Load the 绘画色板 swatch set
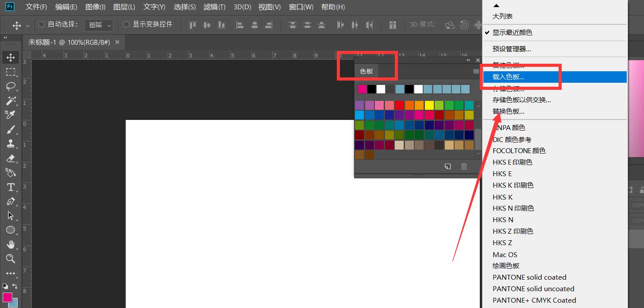 coord(555,266)
